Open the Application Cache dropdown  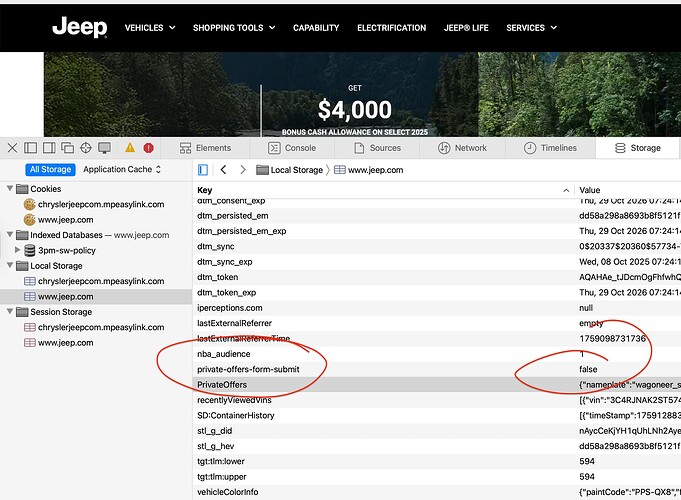point(122,170)
